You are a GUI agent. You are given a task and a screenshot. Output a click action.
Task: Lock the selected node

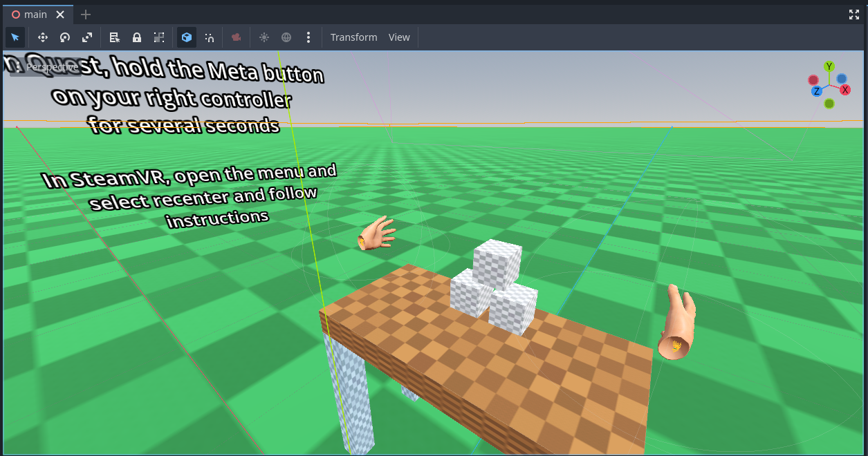[x=136, y=37]
